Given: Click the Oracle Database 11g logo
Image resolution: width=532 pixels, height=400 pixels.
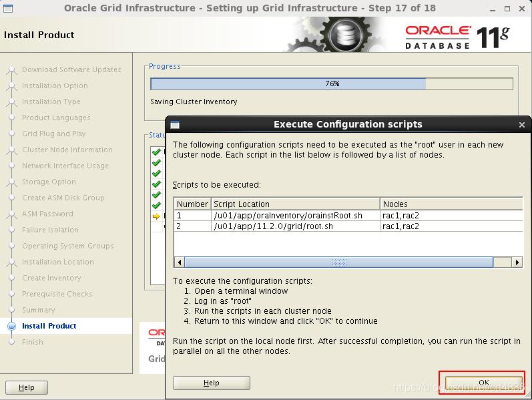Looking at the screenshot, I should [x=457, y=37].
